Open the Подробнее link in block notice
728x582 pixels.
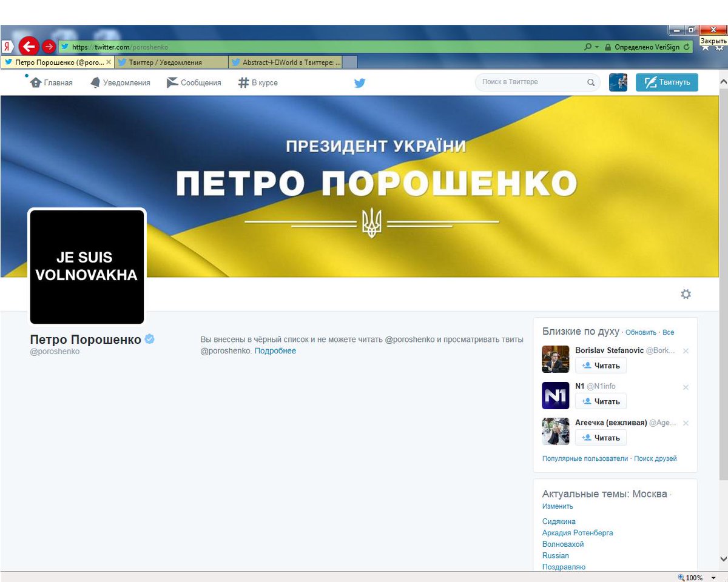click(x=275, y=351)
